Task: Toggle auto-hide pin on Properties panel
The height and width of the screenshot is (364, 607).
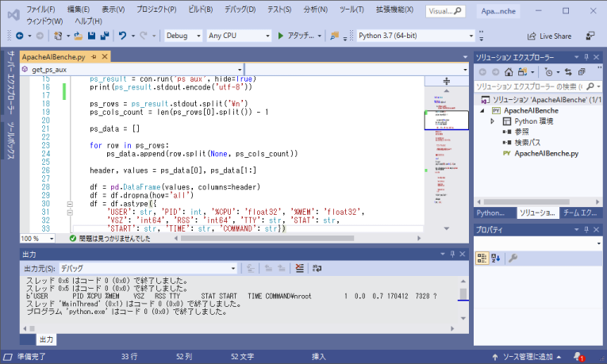Action: tap(586, 230)
